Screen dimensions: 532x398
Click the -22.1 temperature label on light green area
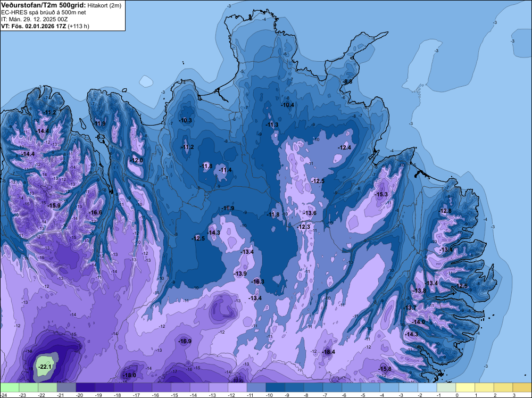(x=45, y=367)
